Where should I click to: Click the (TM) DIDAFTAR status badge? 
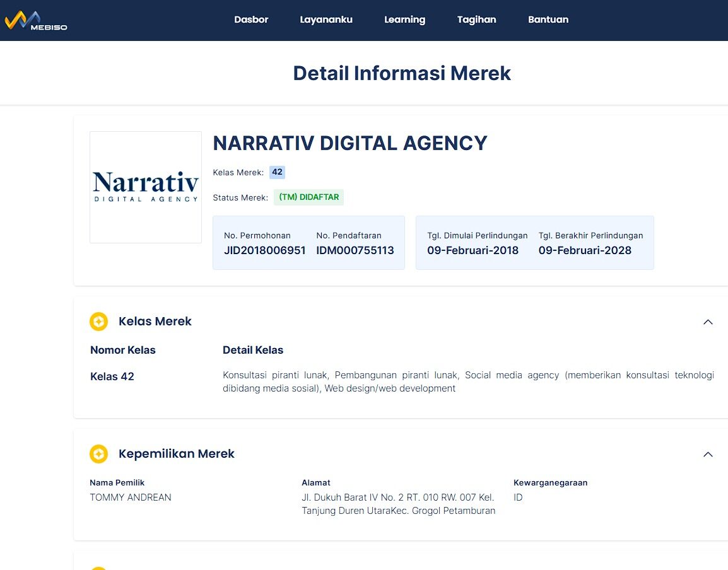308,197
